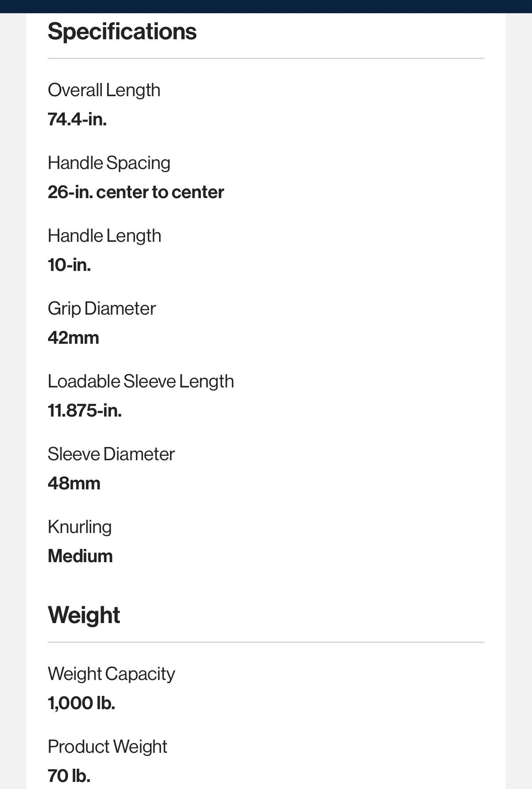Select the Sleeve Diameter label
This screenshot has width=532, height=789.
click(111, 454)
